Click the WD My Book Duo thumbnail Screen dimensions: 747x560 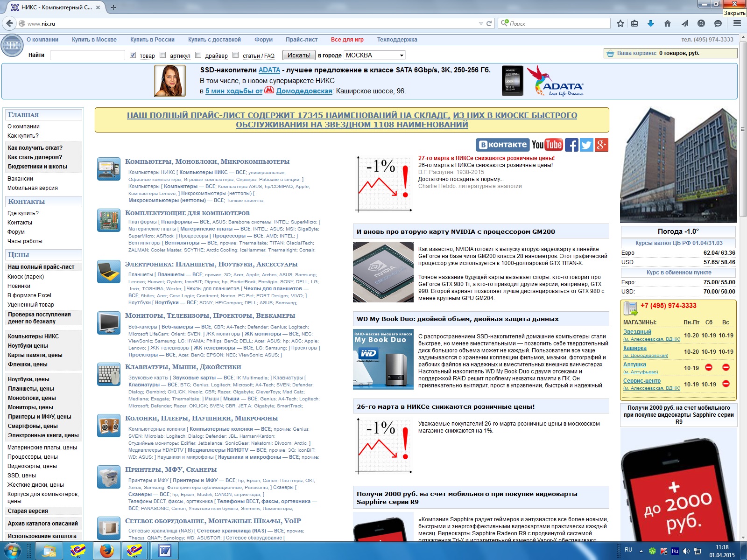click(383, 359)
